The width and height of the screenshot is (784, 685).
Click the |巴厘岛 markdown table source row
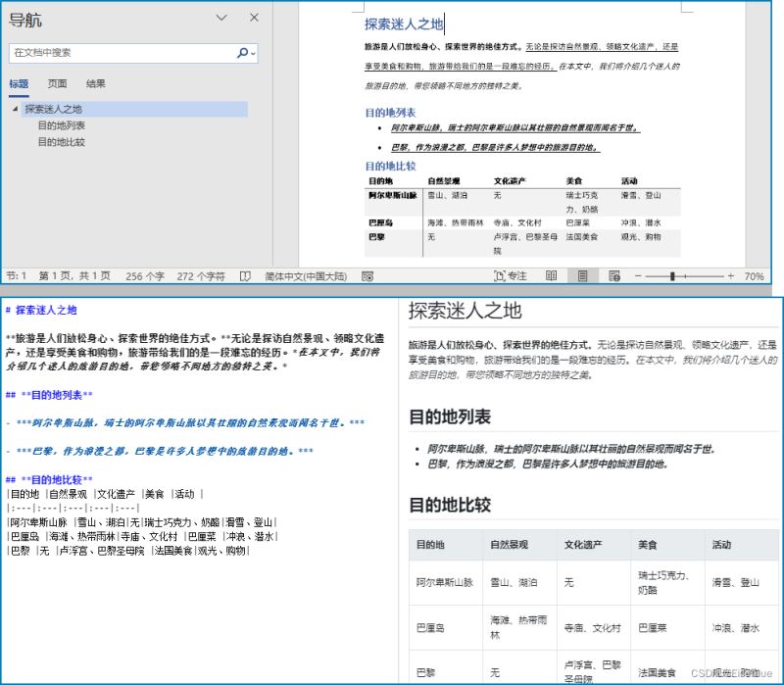tap(142, 536)
